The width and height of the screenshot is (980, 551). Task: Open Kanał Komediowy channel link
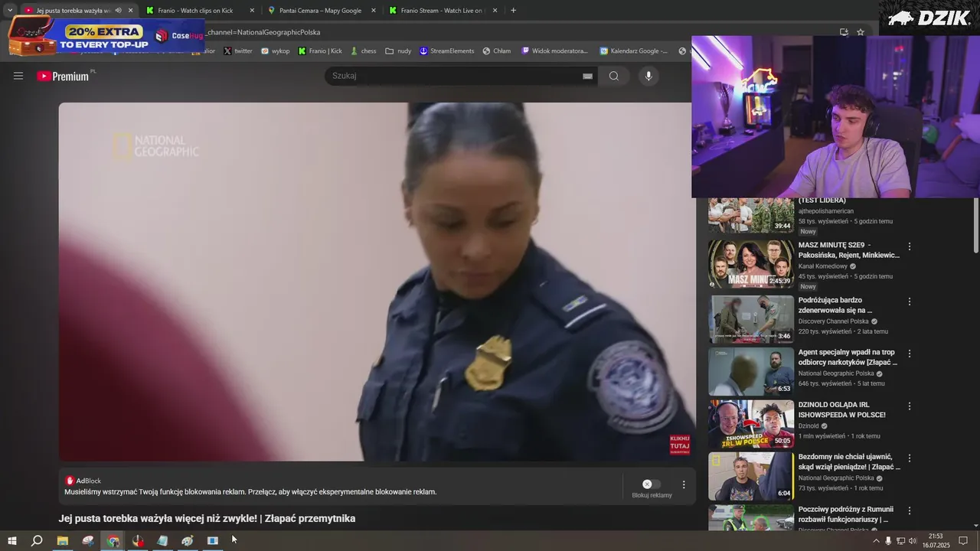[x=823, y=266]
